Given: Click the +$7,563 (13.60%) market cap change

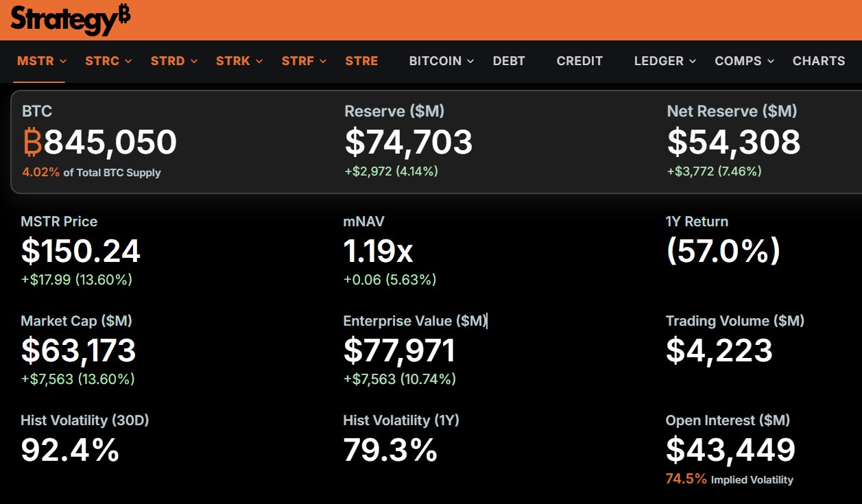Looking at the screenshot, I should (78, 379).
